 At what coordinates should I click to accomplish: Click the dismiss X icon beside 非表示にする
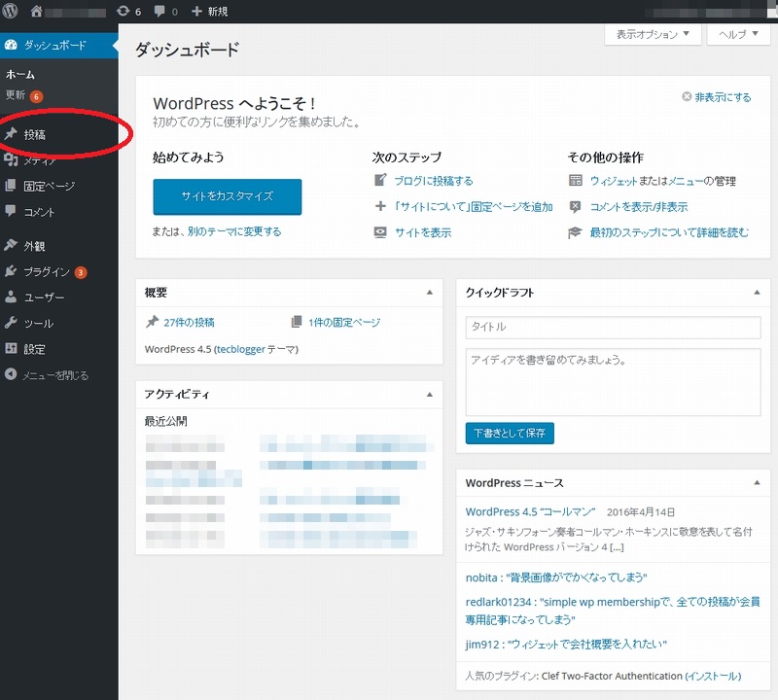pos(687,96)
